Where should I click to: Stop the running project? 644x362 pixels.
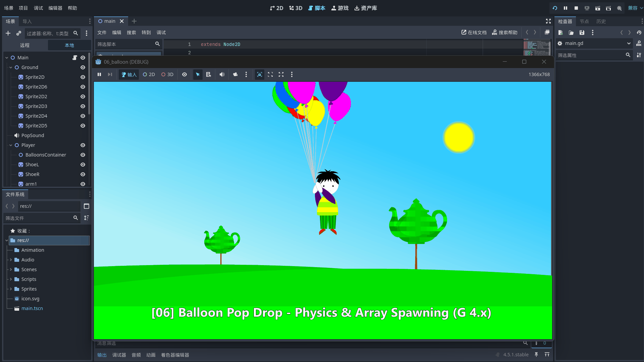click(576, 8)
